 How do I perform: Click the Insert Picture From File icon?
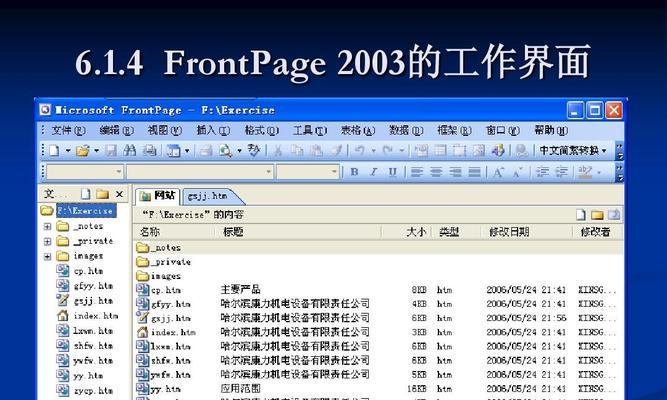[479, 150]
